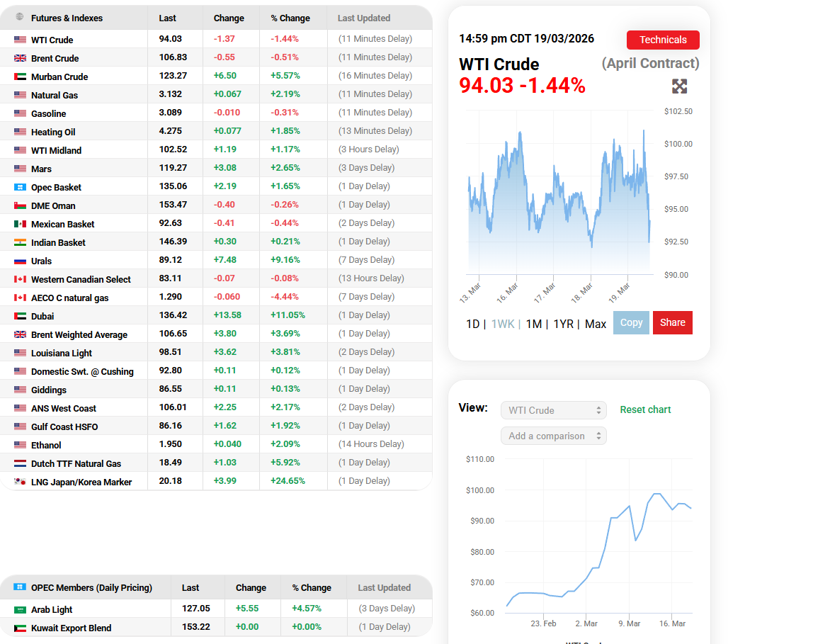Click the Indian flag beside Indian Basket
The height and width of the screenshot is (644, 830).
click(x=20, y=242)
